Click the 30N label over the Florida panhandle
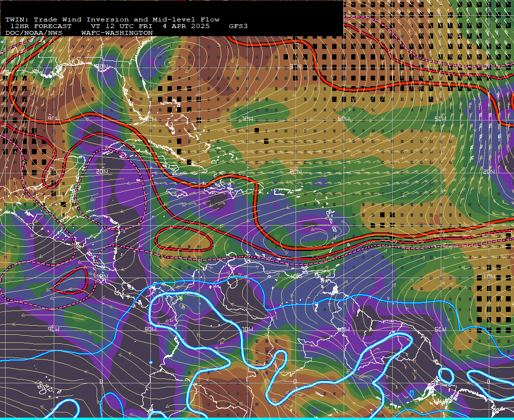The image size is (514, 420). click(x=102, y=67)
